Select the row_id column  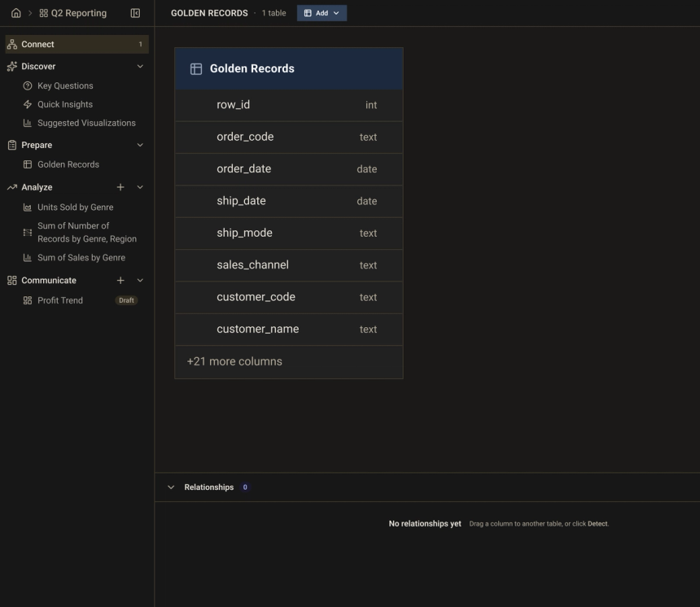pyautogui.click(x=289, y=105)
